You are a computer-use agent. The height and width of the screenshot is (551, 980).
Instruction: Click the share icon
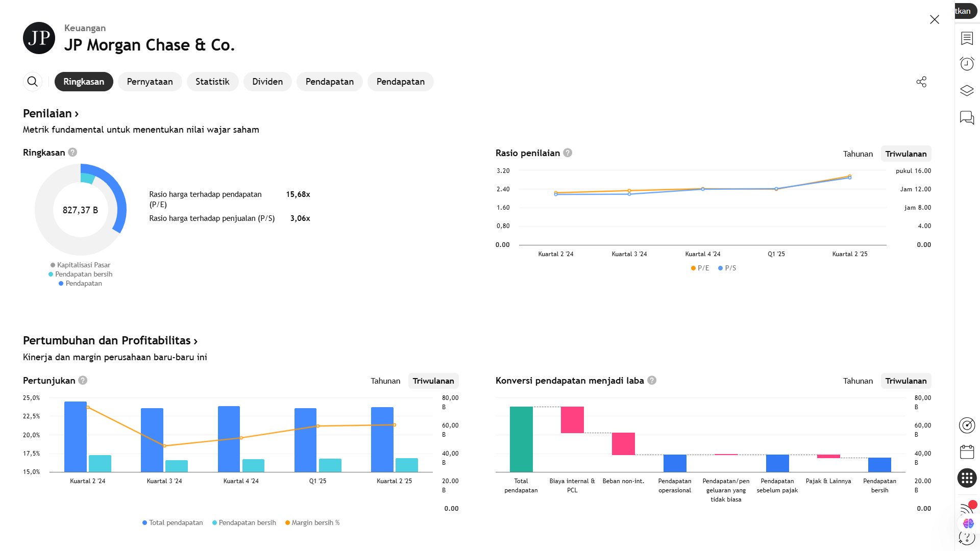point(921,82)
